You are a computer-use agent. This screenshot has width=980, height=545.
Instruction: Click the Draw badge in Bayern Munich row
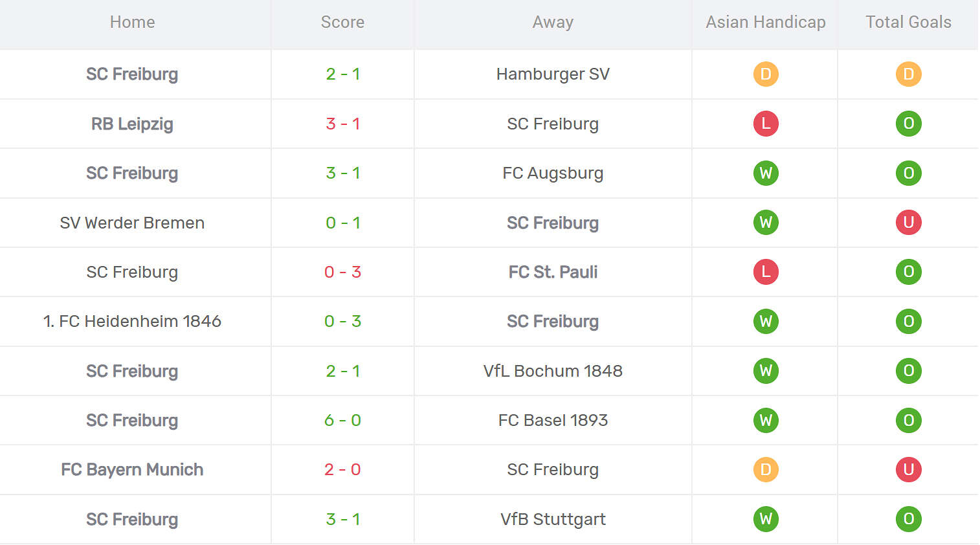point(766,470)
